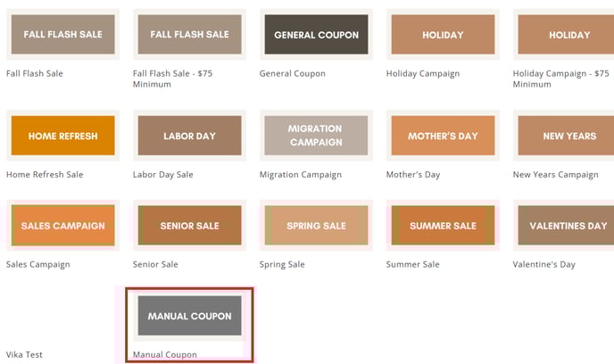Open the Mother's Day thumbnail
The width and height of the screenshot is (614, 364).
tap(443, 136)
